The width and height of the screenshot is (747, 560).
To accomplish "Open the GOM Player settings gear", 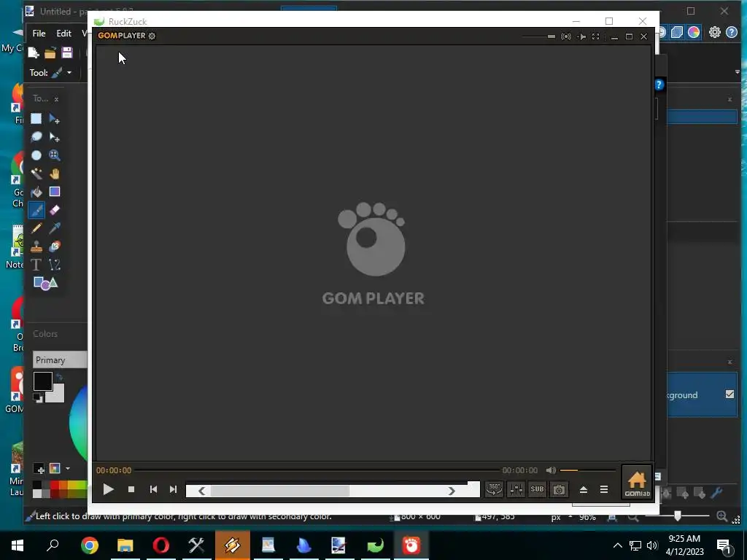I will pos(152,36).
